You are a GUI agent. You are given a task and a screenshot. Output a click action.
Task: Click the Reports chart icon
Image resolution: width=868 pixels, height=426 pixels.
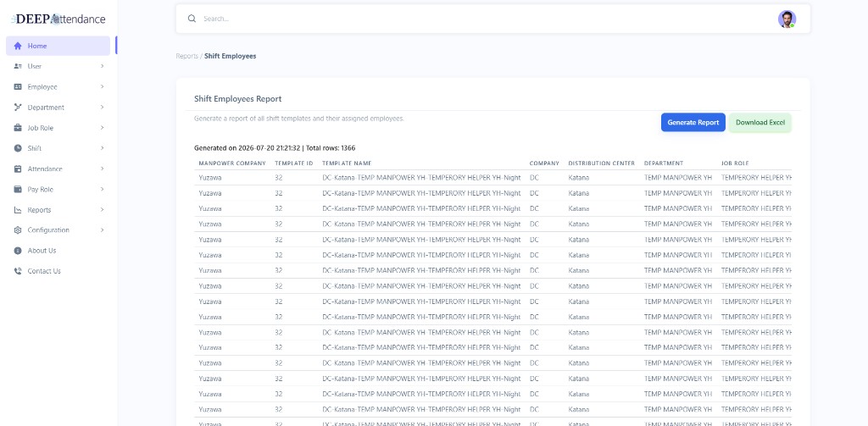pos(18,210)
